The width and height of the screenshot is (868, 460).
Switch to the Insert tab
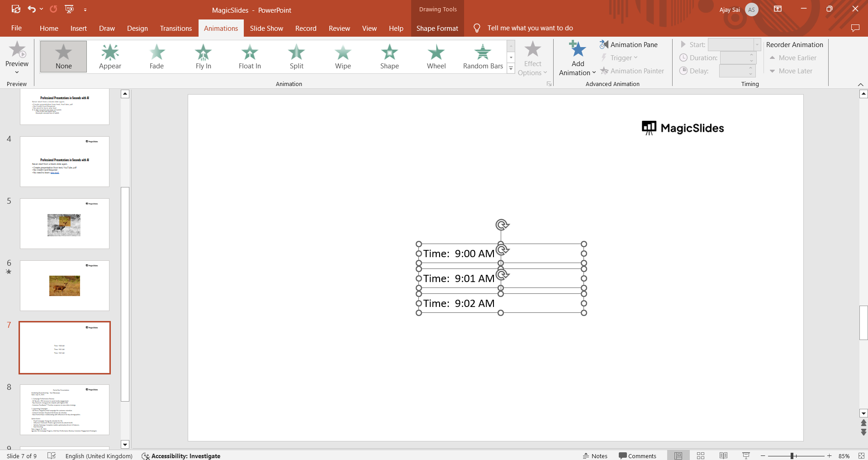[x=79, y=28]
